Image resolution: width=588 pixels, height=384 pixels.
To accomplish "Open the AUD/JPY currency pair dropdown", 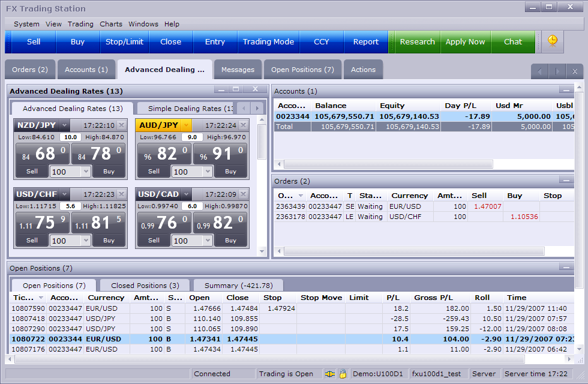I will click(x=187, y=125).
